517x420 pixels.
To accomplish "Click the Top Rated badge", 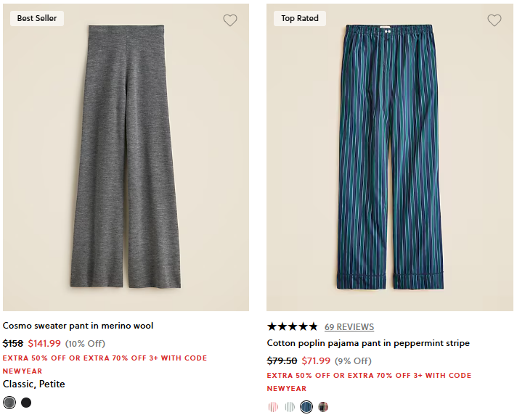I will point(300,18).
